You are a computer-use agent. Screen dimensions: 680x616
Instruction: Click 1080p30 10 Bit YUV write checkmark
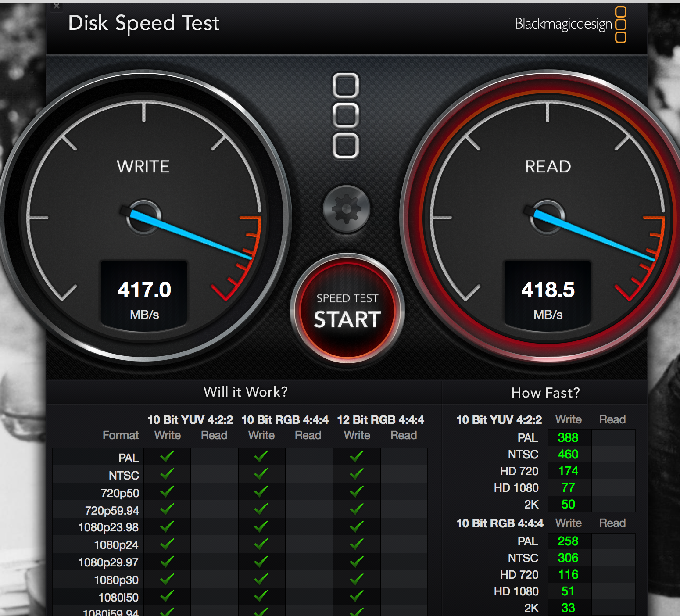click(167, 579)
